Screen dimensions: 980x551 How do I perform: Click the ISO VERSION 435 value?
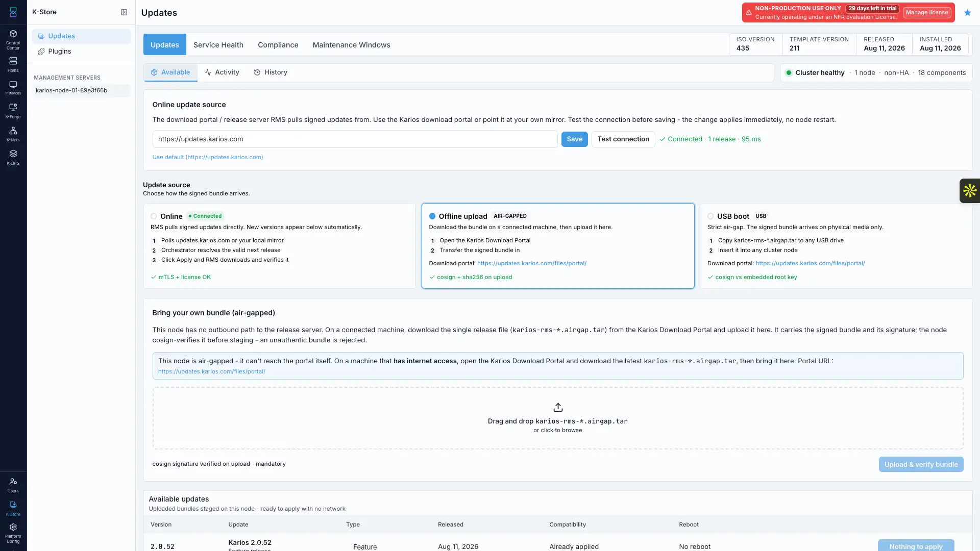pyautogui.click(x=743, y=48)
